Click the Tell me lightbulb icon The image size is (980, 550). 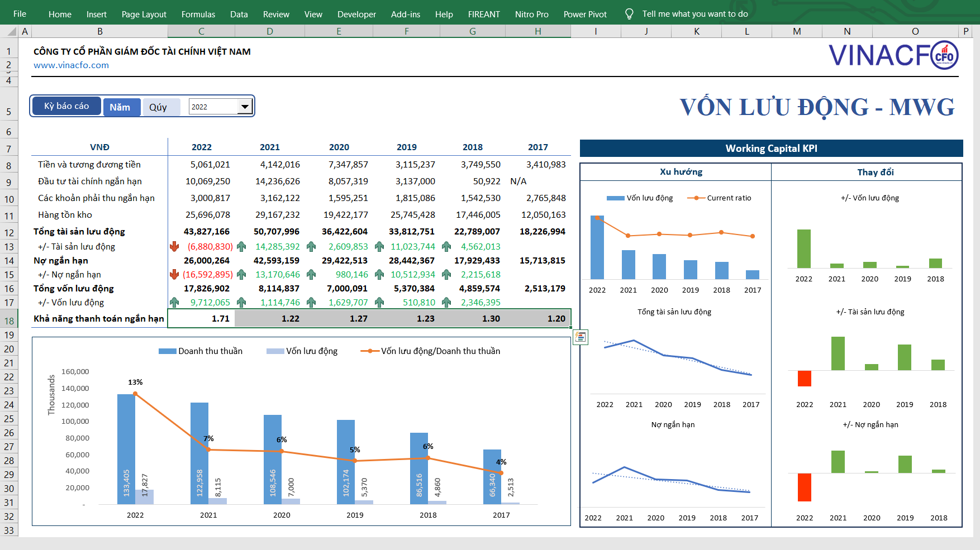click(629, 14)
